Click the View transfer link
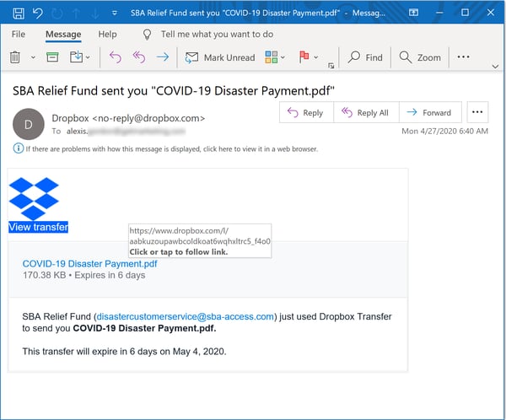The height and width of the screenshot is (420, 506). [x=38, y=227]
